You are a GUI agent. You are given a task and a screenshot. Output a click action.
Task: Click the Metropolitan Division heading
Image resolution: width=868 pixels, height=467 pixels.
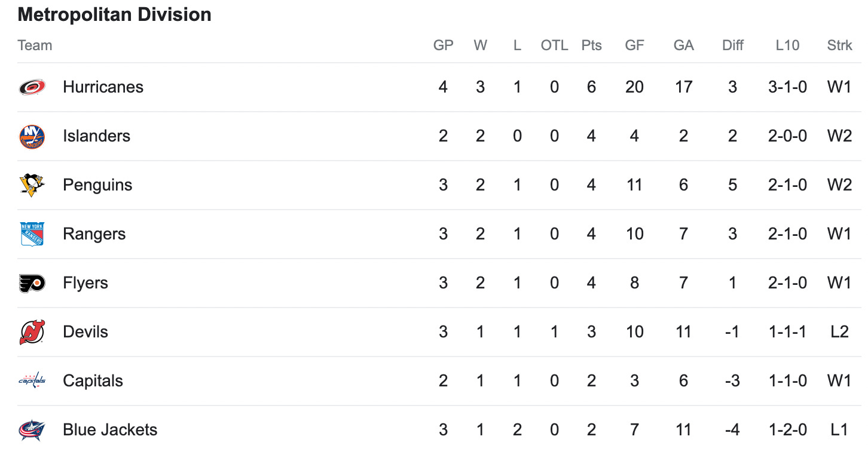[x=114, y=14]
